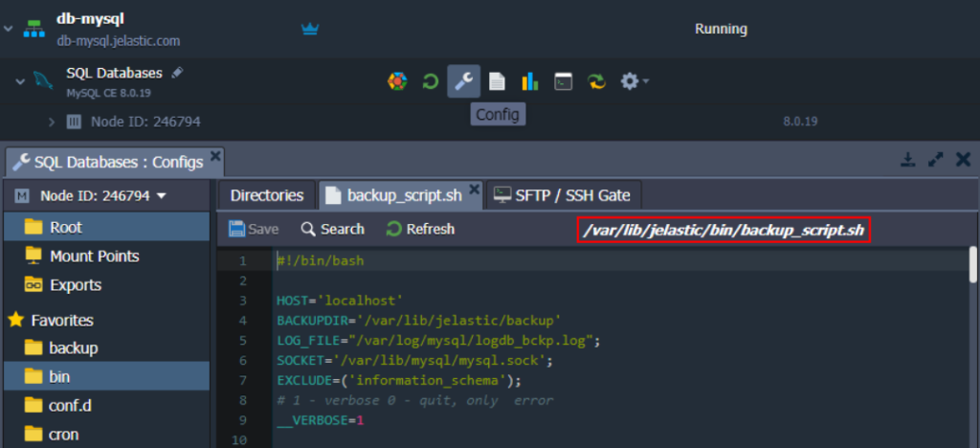The height and width of the screenshot is (448, 980).
Task: Open Mount Points in the sidebar
Action: (x=106, y=257)
